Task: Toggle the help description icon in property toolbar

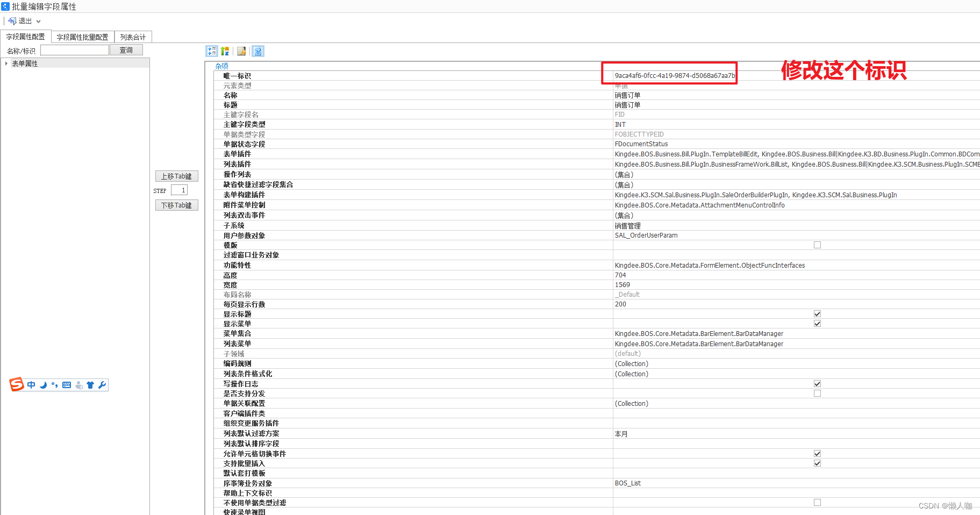Action: (x=258, y=51)
